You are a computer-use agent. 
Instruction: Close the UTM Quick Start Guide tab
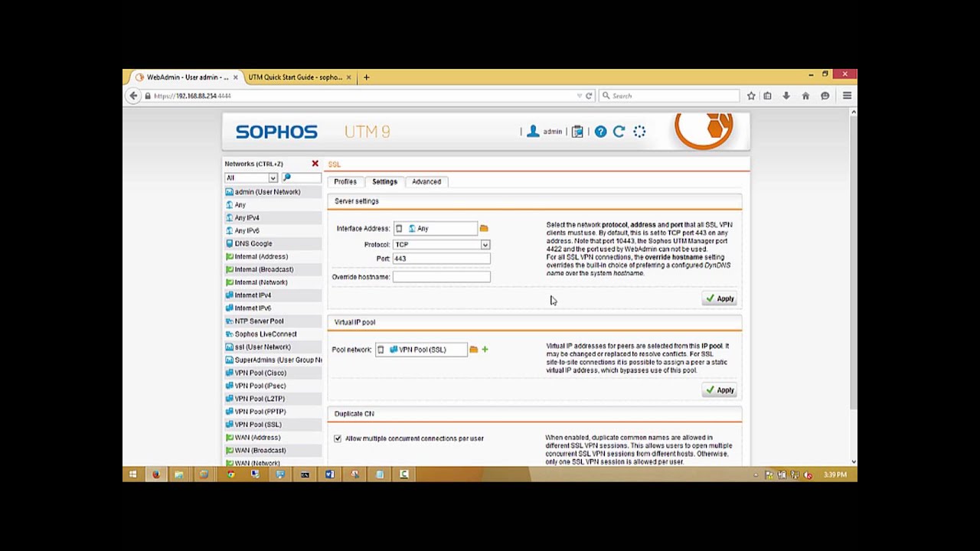349,77
